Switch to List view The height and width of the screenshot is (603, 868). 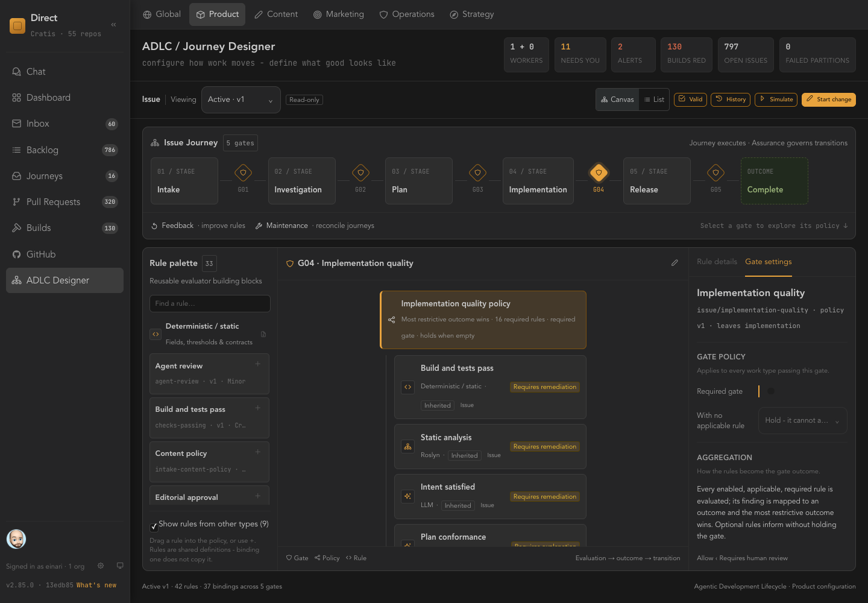click(x=654, y=99)
